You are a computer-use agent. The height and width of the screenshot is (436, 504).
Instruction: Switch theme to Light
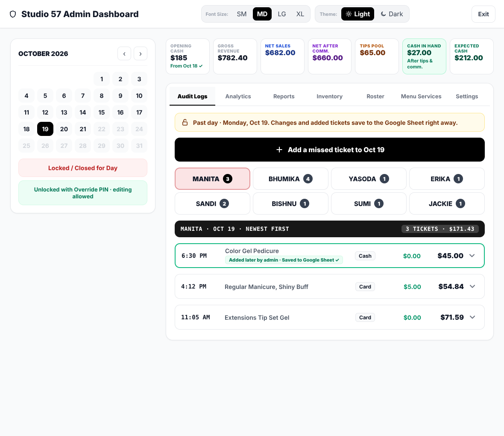[358, 14]
